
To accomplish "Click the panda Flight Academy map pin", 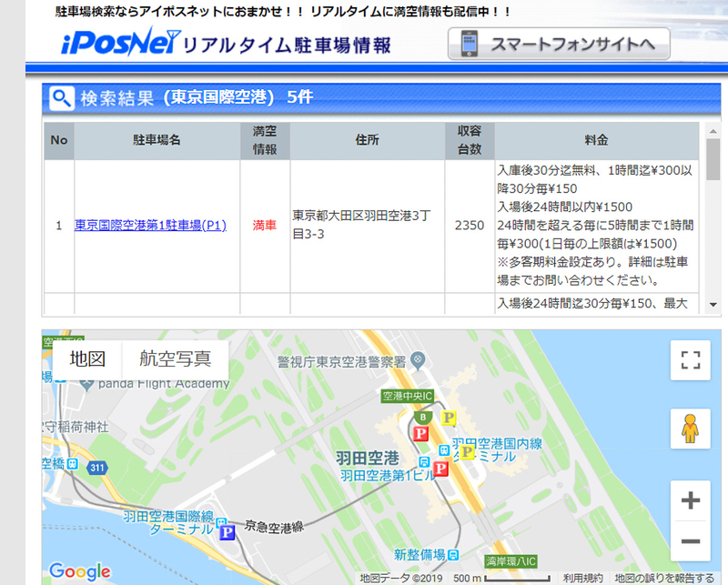I will (x=86, y=384).
